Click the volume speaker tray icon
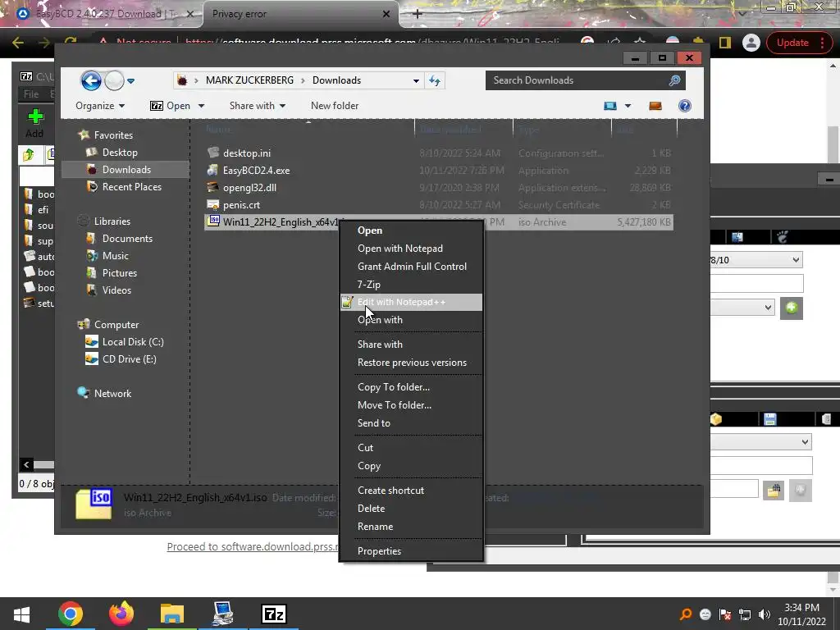The width and height of the screenshot is (840, 630). click(x=764, y=614)
